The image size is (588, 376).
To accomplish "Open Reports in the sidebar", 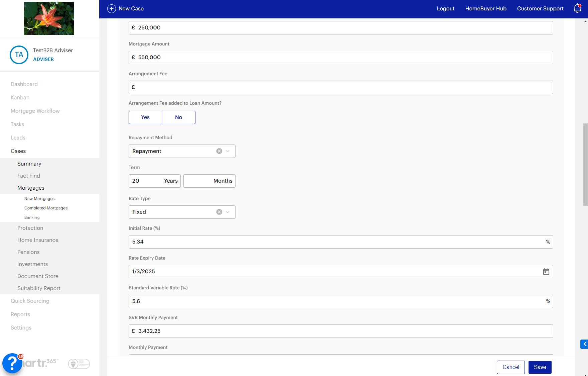I will click(x=20, y=314).
